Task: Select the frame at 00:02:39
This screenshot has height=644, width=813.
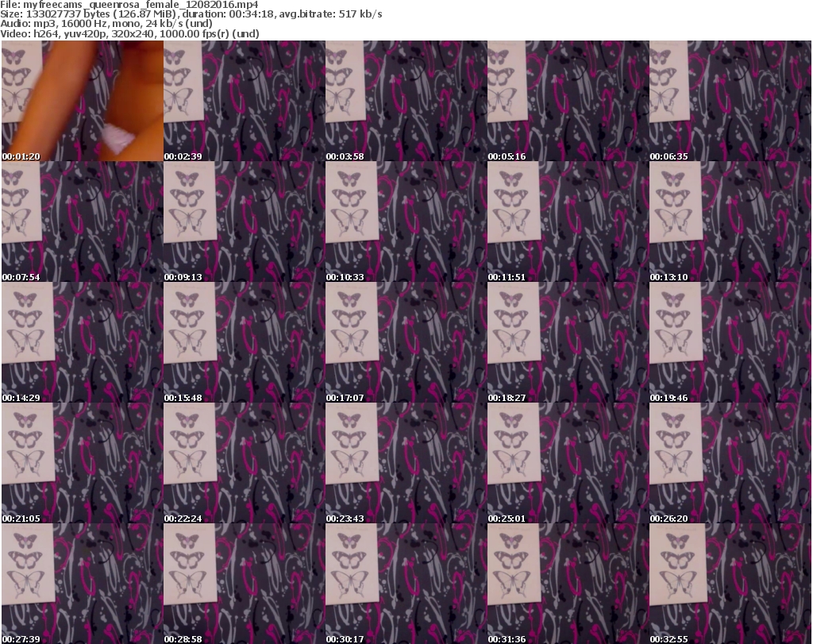Action: click(x=245, y=101)
